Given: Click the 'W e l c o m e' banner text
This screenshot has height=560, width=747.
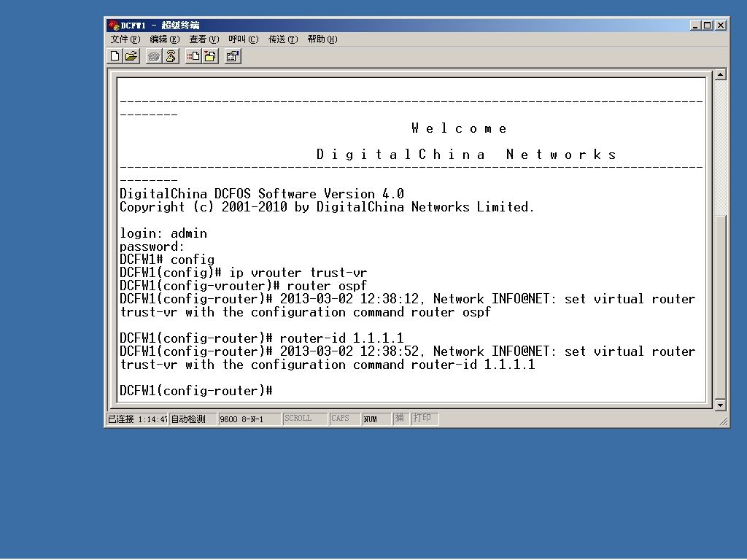Looking at the screenshot, I should 460,128.
